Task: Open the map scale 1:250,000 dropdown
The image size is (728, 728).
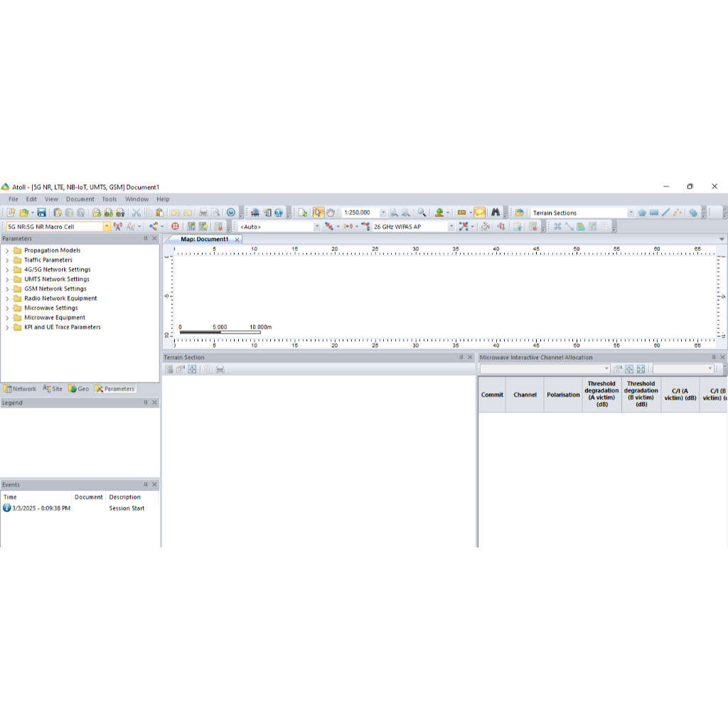Action: point(383,213)
